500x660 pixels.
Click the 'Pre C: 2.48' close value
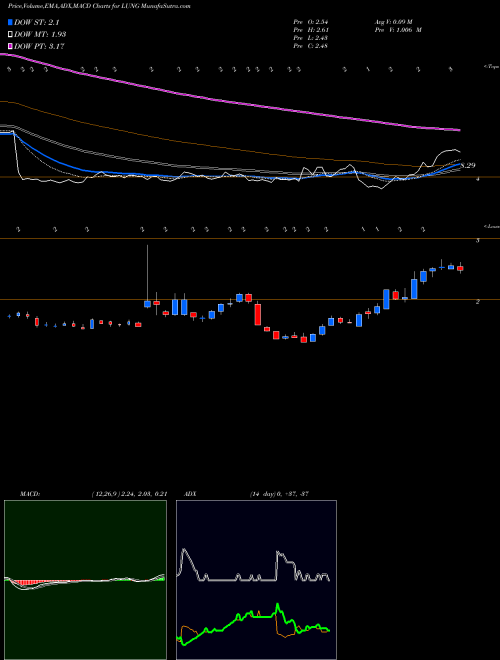click(311, 45)
